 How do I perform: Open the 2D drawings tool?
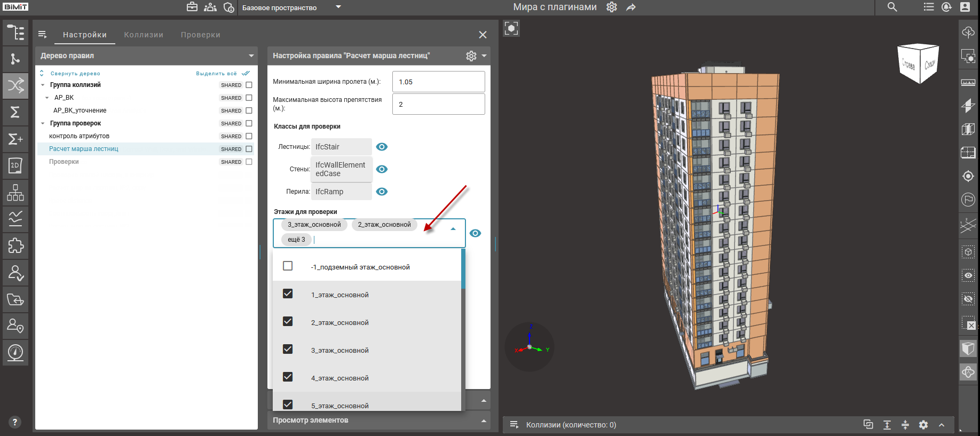tap(15, 165)
